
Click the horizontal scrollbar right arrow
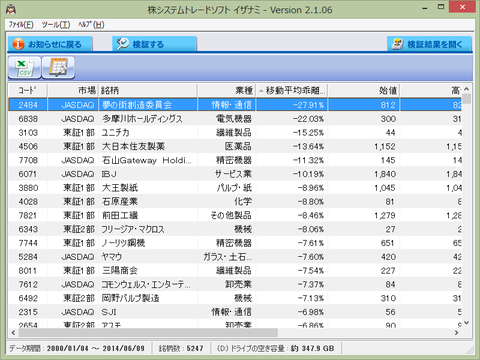pos(457,332)
